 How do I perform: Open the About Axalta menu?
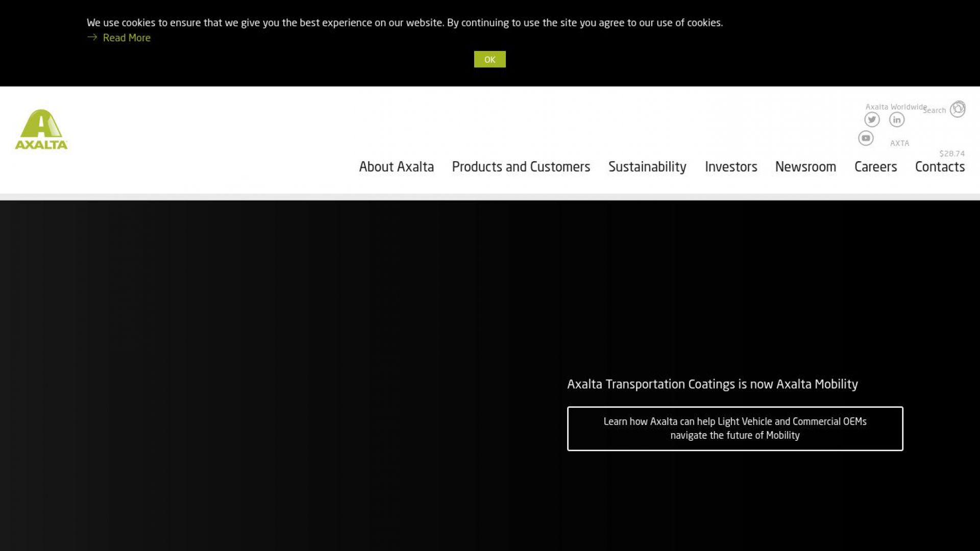(397, 167)
